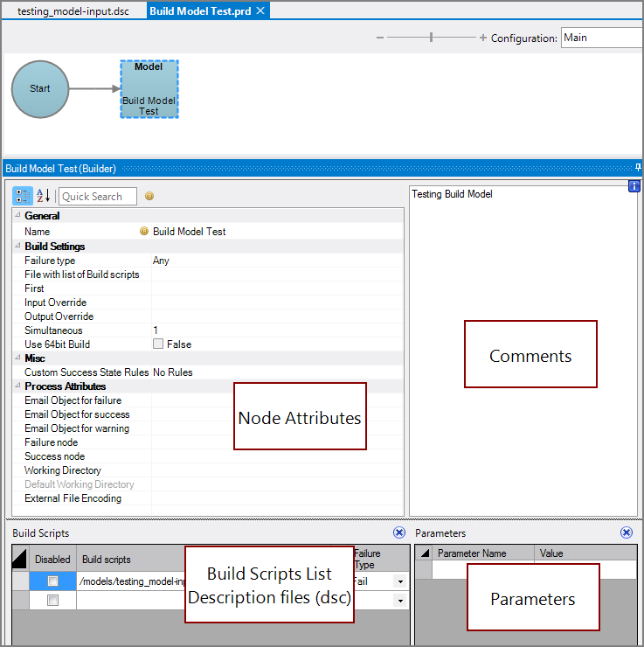Sort node attributes alphabetically with A-Z icon
Image resolution: width=644 pixels, height=647 pixels.
tap(44, 196)
